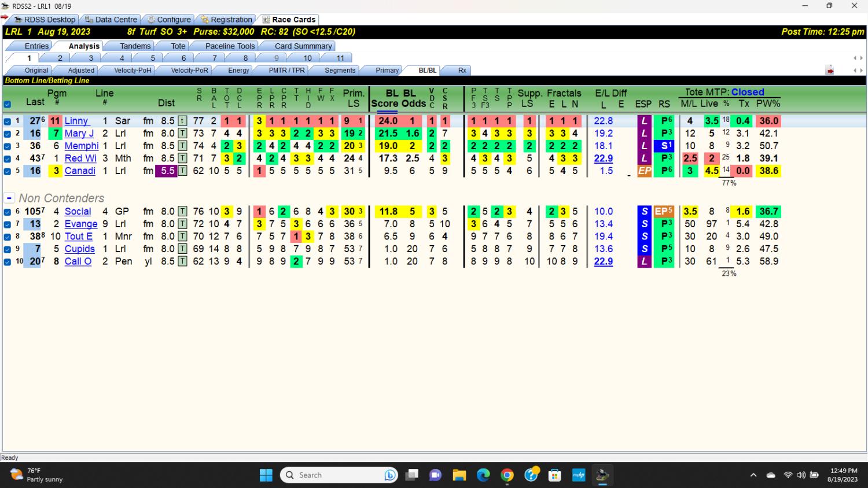Viewport: 868px width, 488px height.
Task: Click the race-number tab scroll arrows
Action: 858,58
